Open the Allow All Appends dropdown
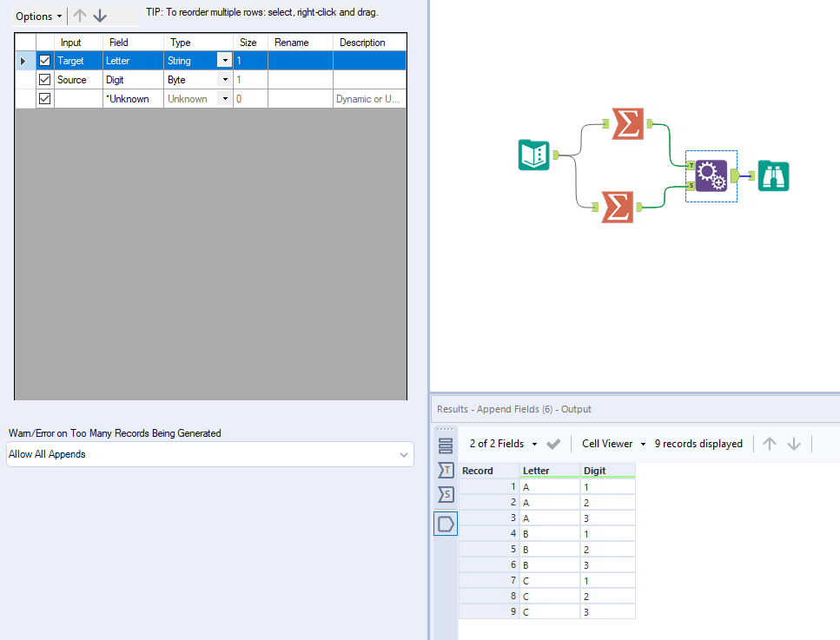Image resolution: width=840 pixels, height=640 pixels. tap(403, 454)
